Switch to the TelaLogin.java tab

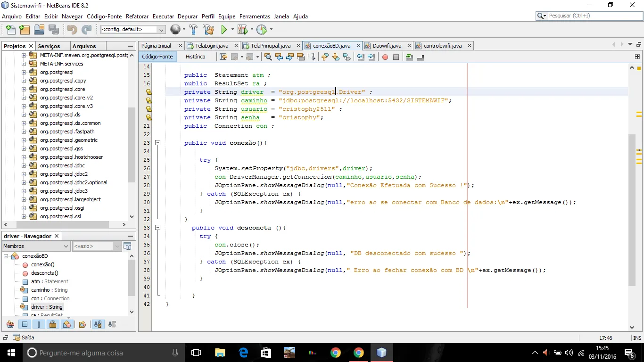click(211, 46)
